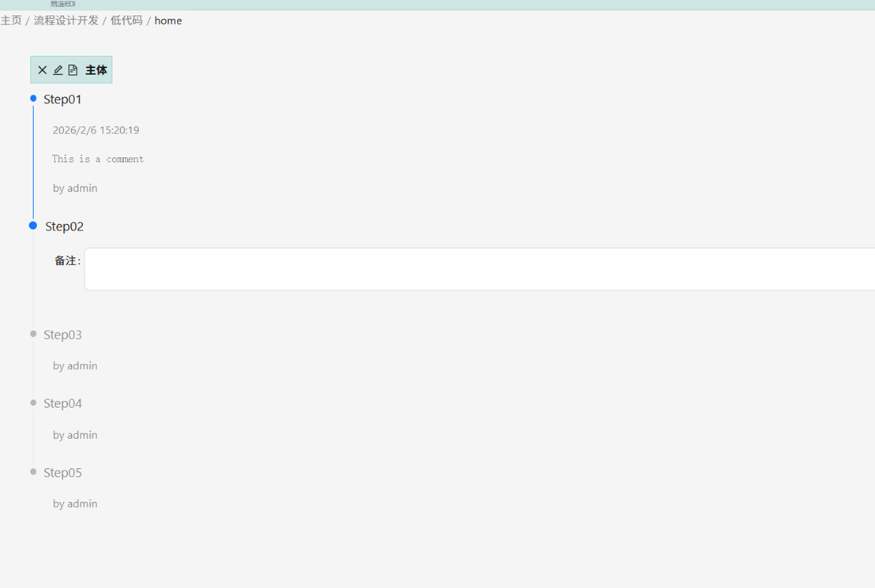Select the Step02 title
Viewport: 875px width, 588px height.
click(x=64, y=227)
